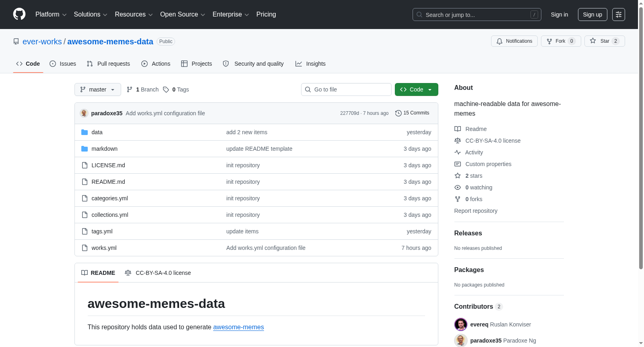Open the Resources dropdown
644x347 pixels.
pyautogui.click(x=134, y=15)
